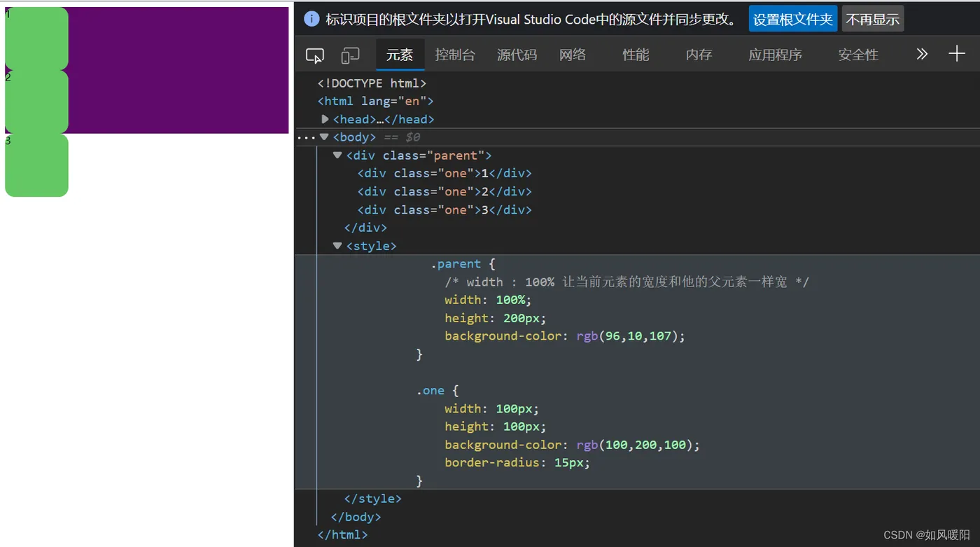Select the div one node containing 3
Image resolution: width=980 pixels, height=547 pixels.
[x=444, y=209]
